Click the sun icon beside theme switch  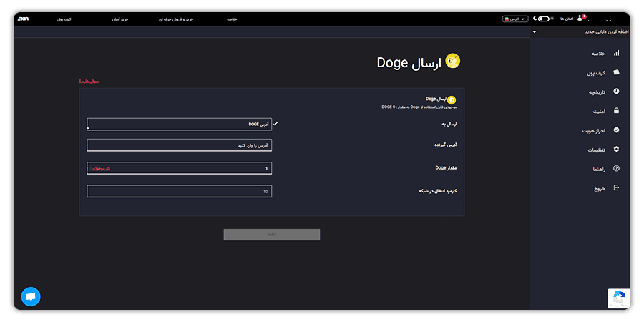[x=552, y=19]
